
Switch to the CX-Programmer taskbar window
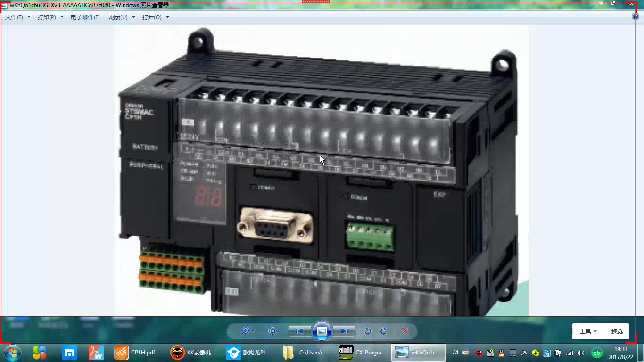(x=363, y=353)
